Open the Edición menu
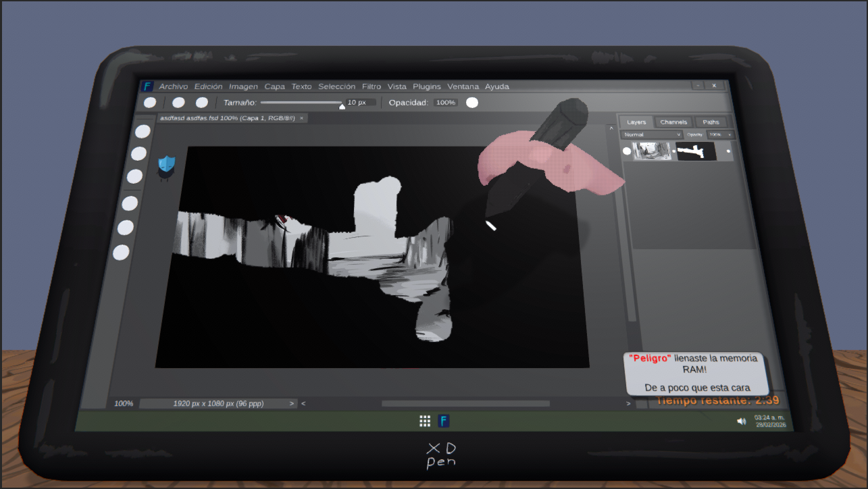868x489 pixels. coord(209,86)
